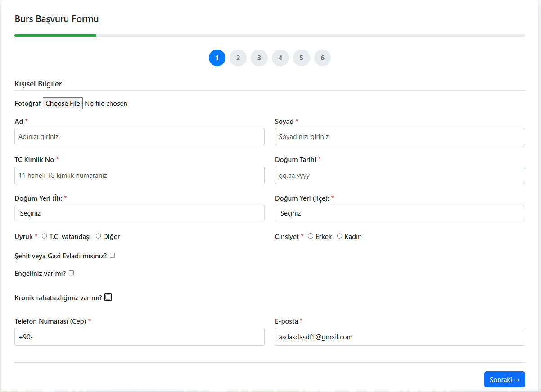Click the green progress bar
541x392 pixels.
pos(55,35)
